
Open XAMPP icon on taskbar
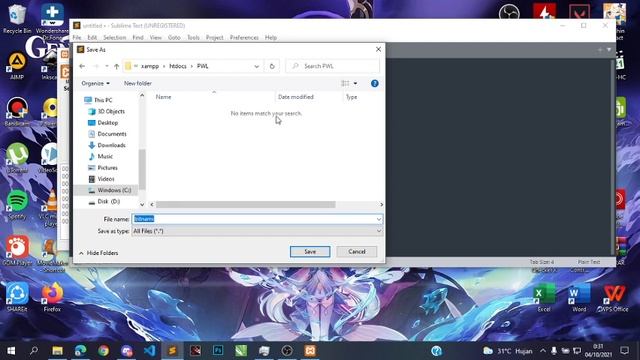pos(310,351)
